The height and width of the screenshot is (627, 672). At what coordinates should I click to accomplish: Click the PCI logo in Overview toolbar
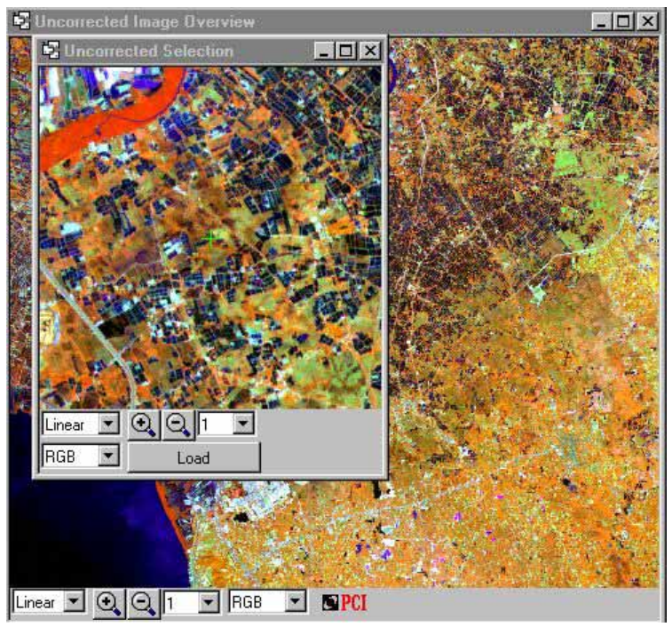pyautogui.click(x=344, y=602)
